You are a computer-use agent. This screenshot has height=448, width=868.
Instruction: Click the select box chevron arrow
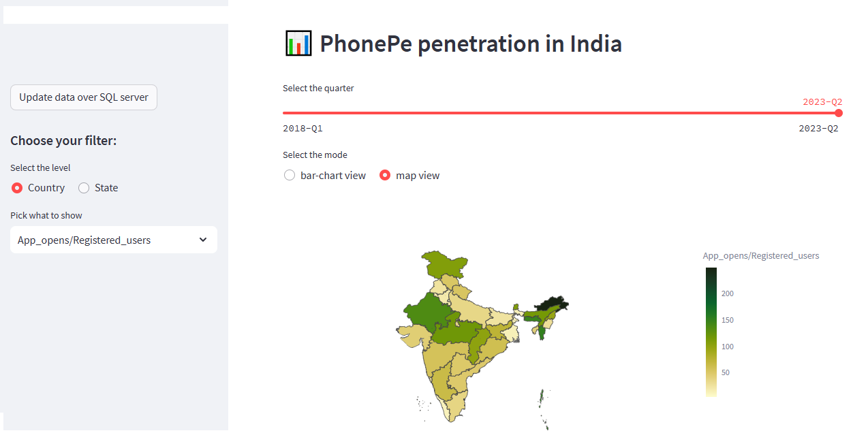click(x=202, y=240)
